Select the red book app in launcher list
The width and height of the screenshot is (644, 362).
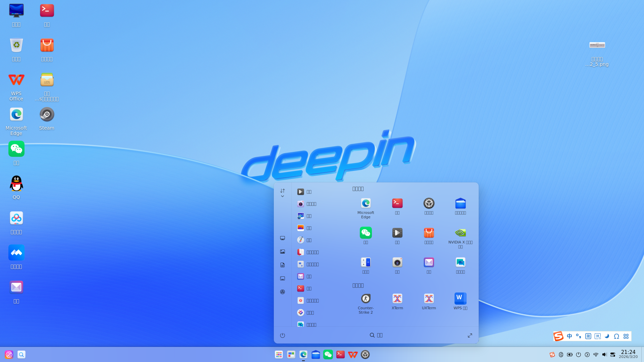[x=301, y=252]
